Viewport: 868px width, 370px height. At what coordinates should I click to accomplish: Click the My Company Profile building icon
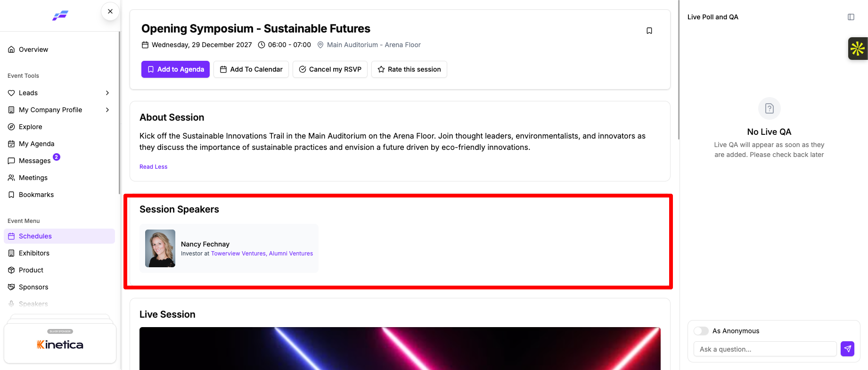click(x=11, y=110)
